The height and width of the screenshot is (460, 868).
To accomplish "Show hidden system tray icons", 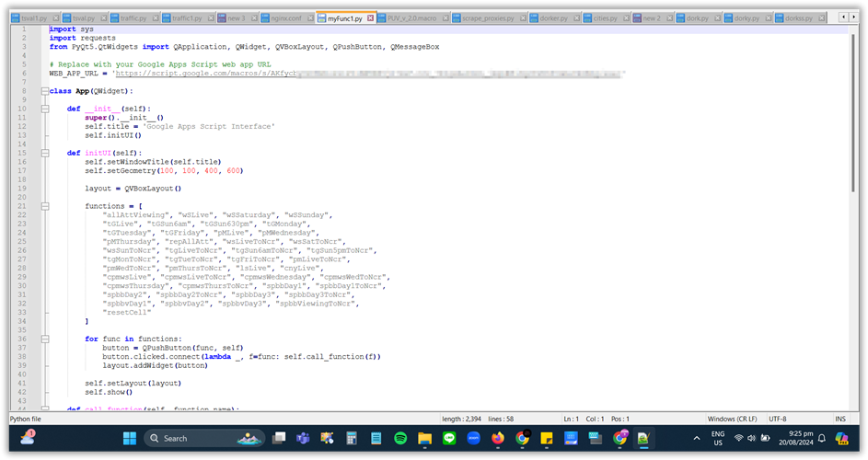I will (x=697, y=439).
